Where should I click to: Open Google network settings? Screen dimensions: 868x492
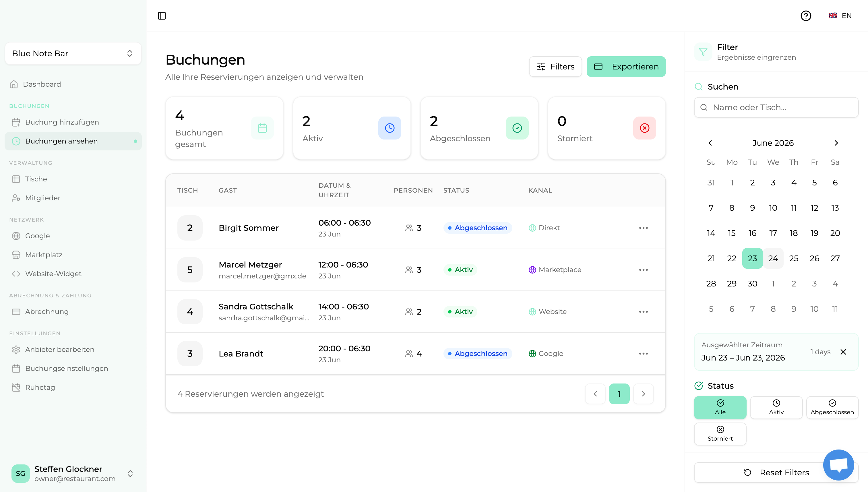(x=73, y=236)
